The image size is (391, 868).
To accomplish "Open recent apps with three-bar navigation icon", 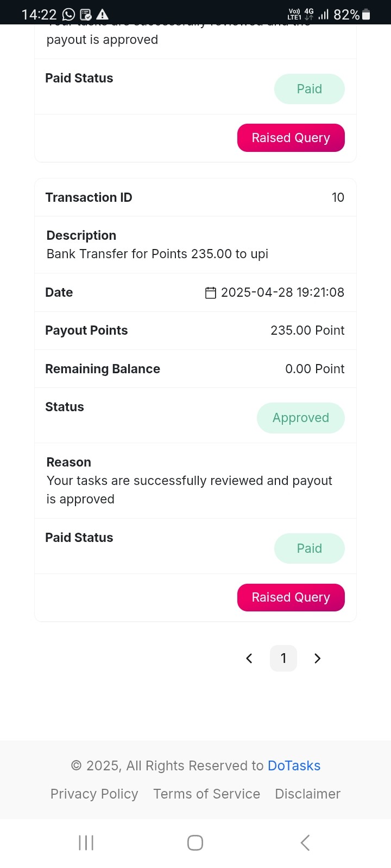I will (x=86, y=843).
